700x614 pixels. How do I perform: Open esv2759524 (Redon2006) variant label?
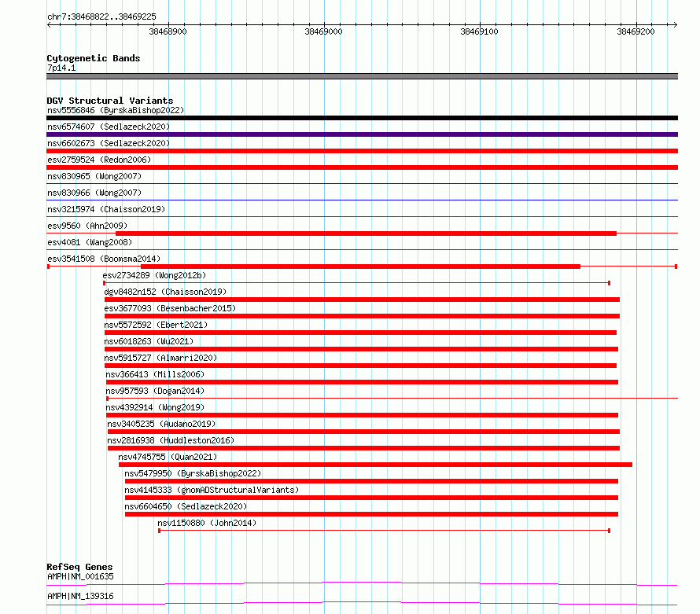tap(99, 160)
